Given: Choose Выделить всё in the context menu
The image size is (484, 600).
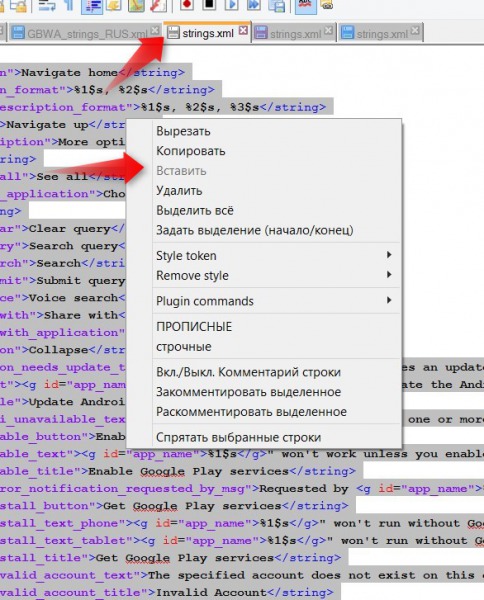Looking at the screenshot, I should tap(264, 210).
